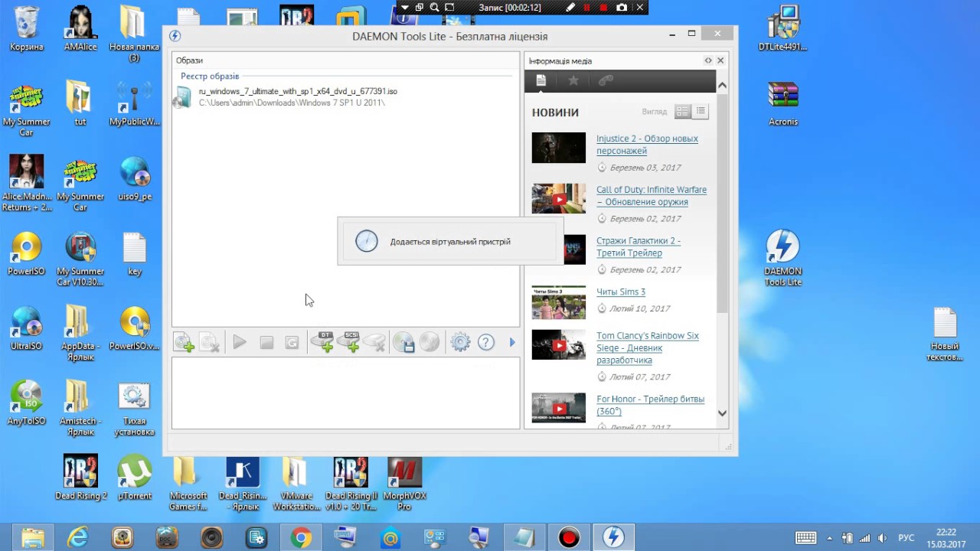Image resolution: width=980 pixels, height=551 pixels.
Task: Click the Mount play button in toolbar
Action: [x=240, y=342]
